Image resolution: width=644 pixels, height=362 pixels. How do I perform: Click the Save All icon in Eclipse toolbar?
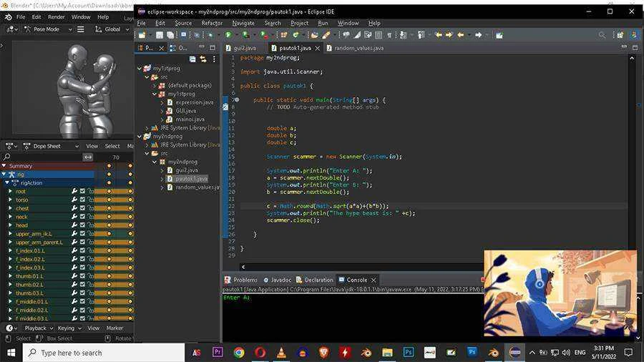click(x=170, y=35)
